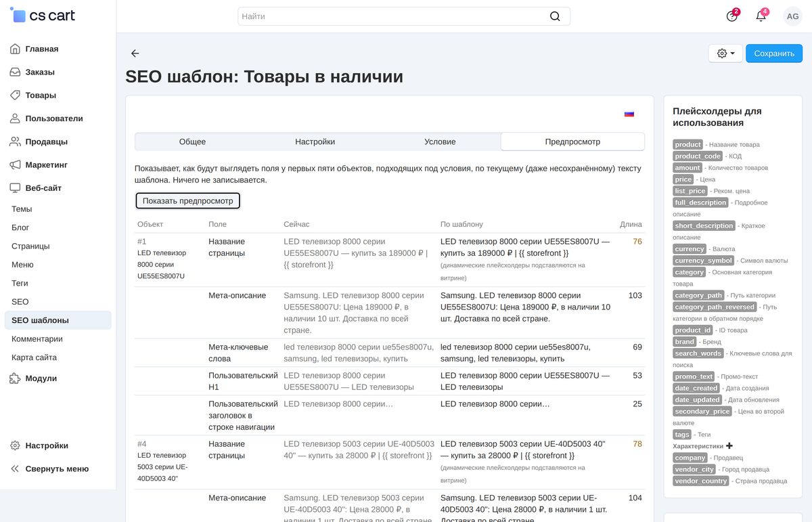Viewport: 812px width, 522px height.
Task: Insert the search_words placeholder
Action: [x=698, y=353]
